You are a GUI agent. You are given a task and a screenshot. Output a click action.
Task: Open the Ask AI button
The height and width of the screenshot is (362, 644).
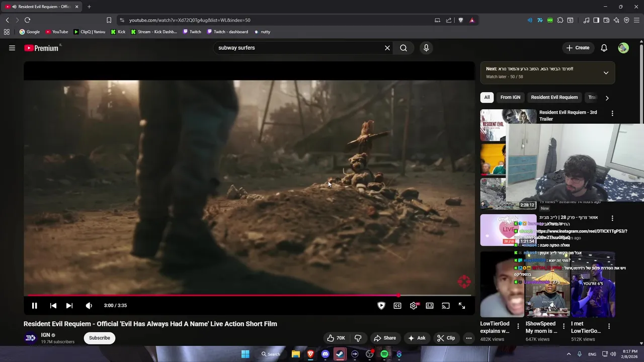pyautogui.click(x=417, y=338)
